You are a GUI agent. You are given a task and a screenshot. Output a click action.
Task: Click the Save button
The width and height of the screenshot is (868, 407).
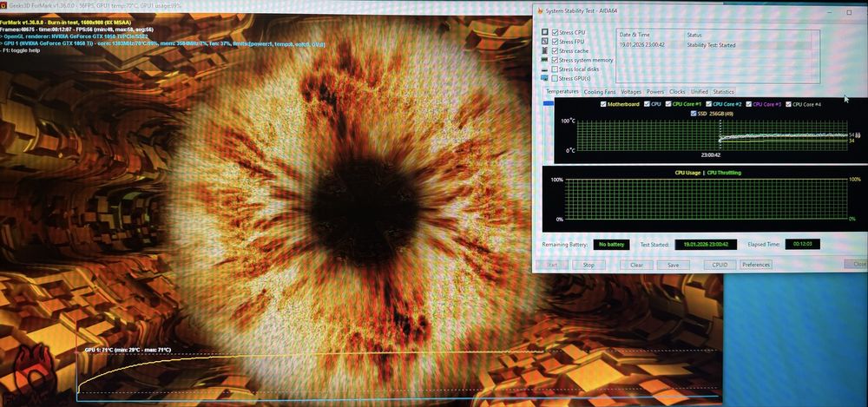coord(674,265)
